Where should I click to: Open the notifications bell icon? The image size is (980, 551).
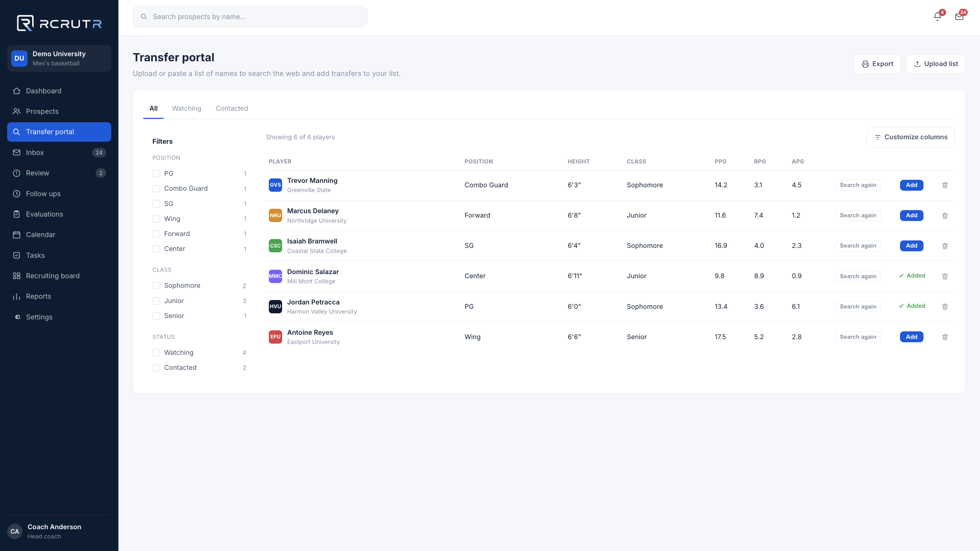[x=937, y=17]
